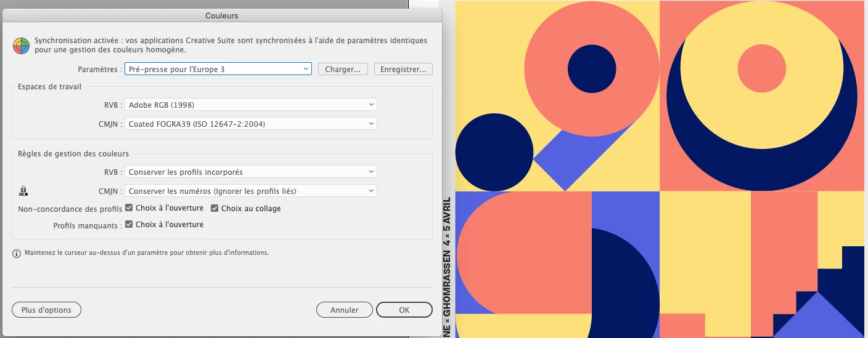868x338 pixels.
Task: Click the Synchronisation activée message text
Action: [231, 45]
